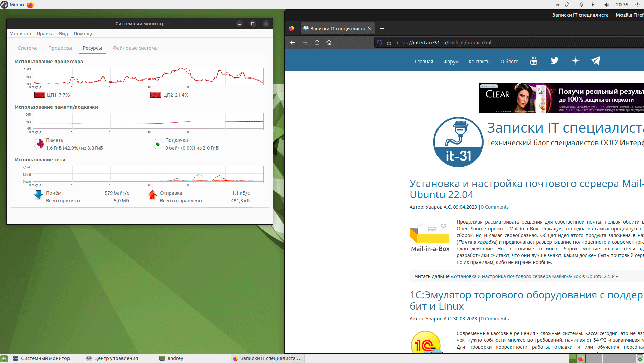Open the clock showing 20:35

[622, 5]
